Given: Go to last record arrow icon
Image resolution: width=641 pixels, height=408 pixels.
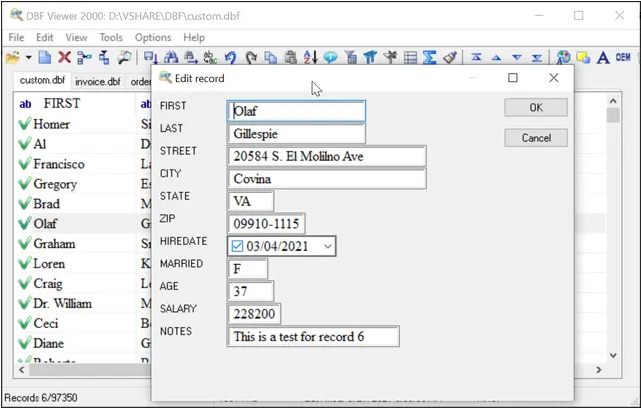Looking at the screenshot, I should 537,58.
